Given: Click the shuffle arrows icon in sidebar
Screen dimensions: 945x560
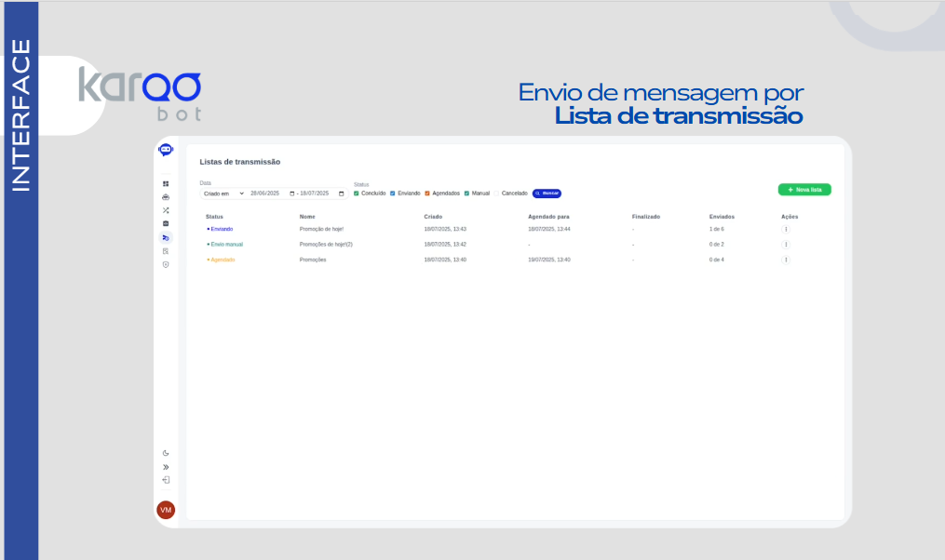Looking at the screenshot, I should 166,210.
